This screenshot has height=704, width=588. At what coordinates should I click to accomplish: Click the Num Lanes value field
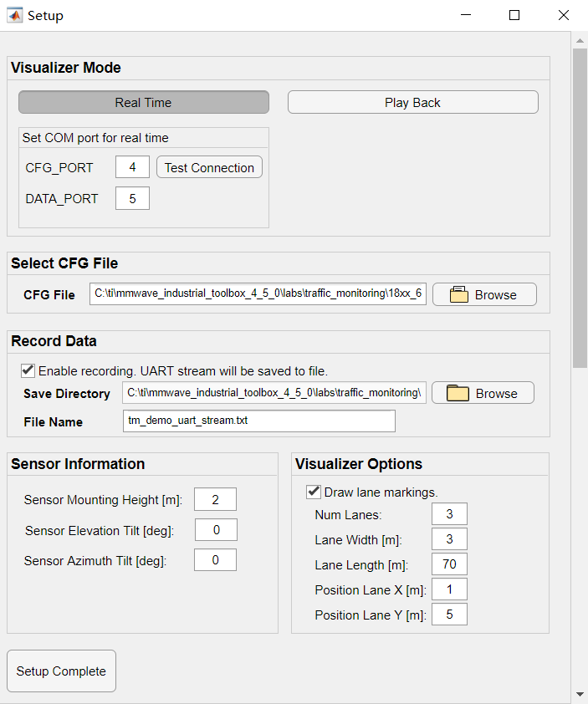click(449, 513)
